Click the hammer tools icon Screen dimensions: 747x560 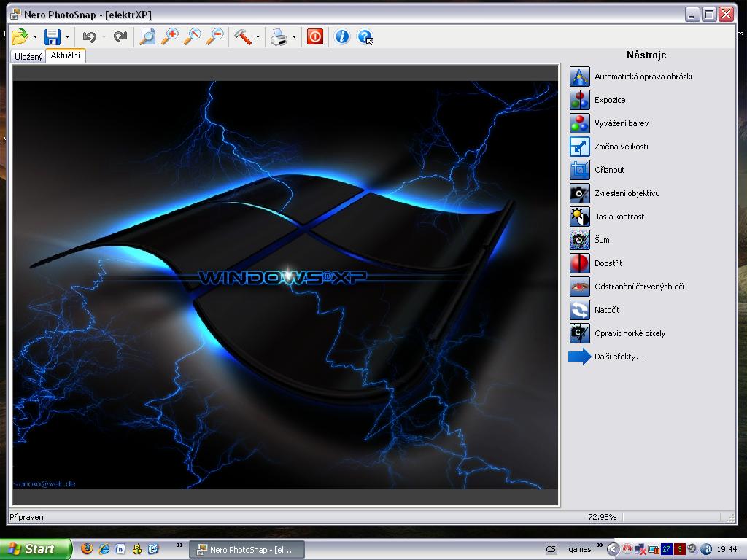coord(243,36)
